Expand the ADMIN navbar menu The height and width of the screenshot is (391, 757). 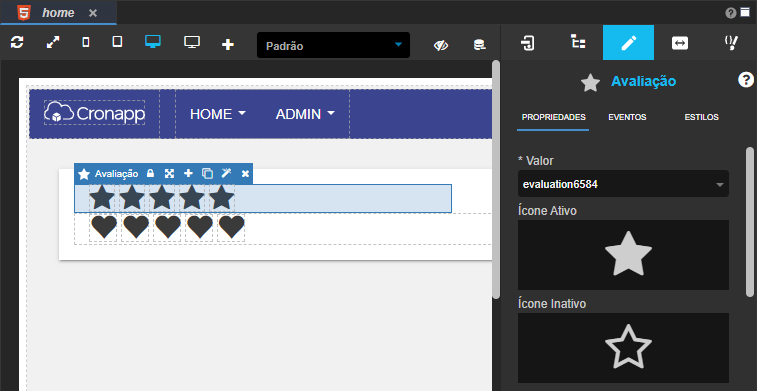(305, 114)
